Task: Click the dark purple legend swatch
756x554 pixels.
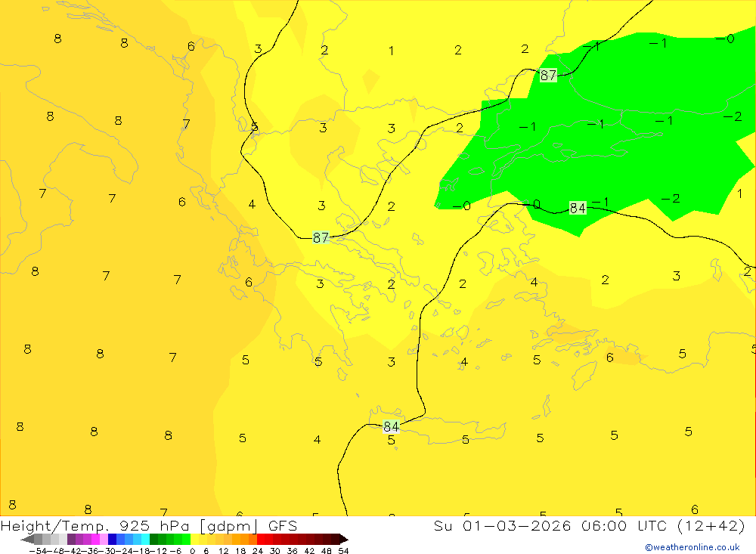Action: coord(71,539)
